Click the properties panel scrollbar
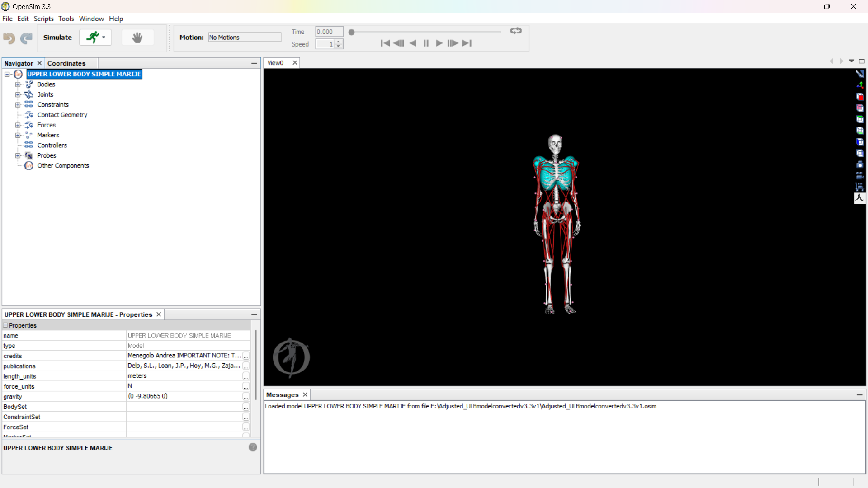This screenshot has width=868, height=488. coord(256,364)
